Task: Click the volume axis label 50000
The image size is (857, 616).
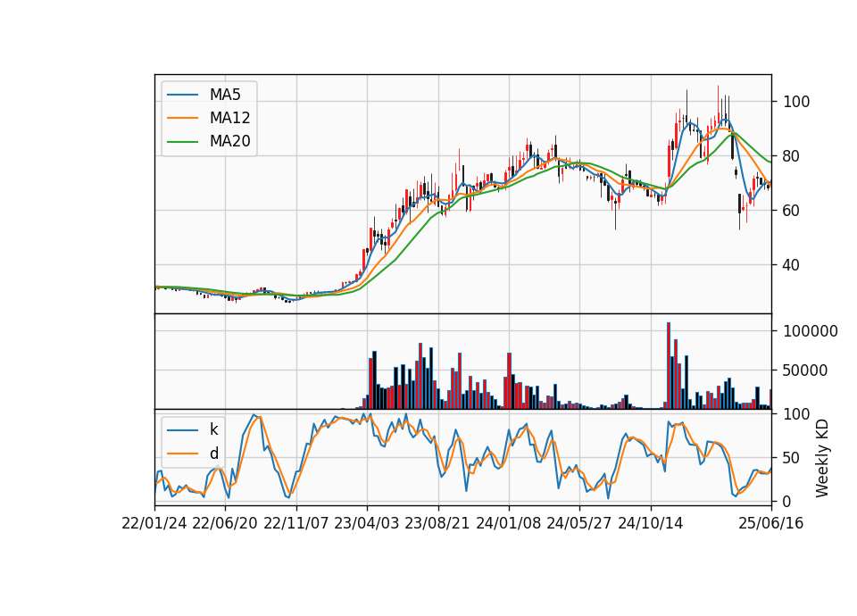Action: pos(805,370)
